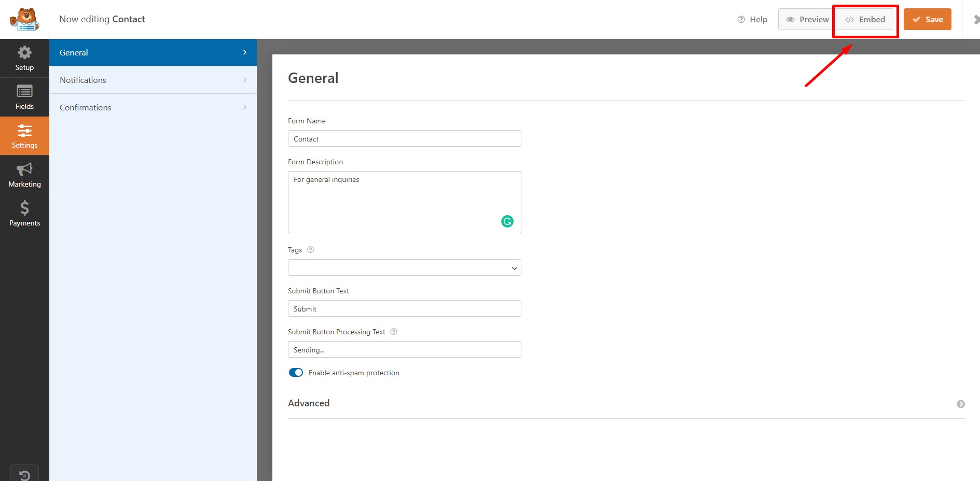Click the 'Now editing Contact' title text
Image resolution: width=980 pixels, height=481 pixels.
102,19
